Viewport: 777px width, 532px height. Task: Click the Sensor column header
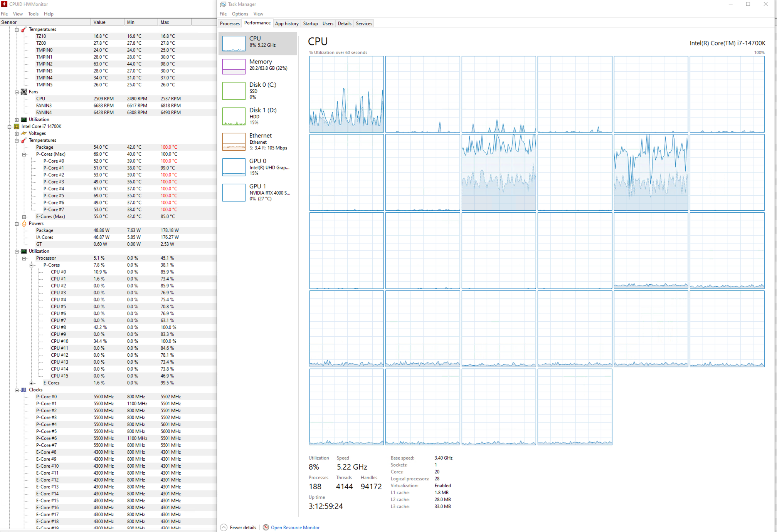[45, 22]
